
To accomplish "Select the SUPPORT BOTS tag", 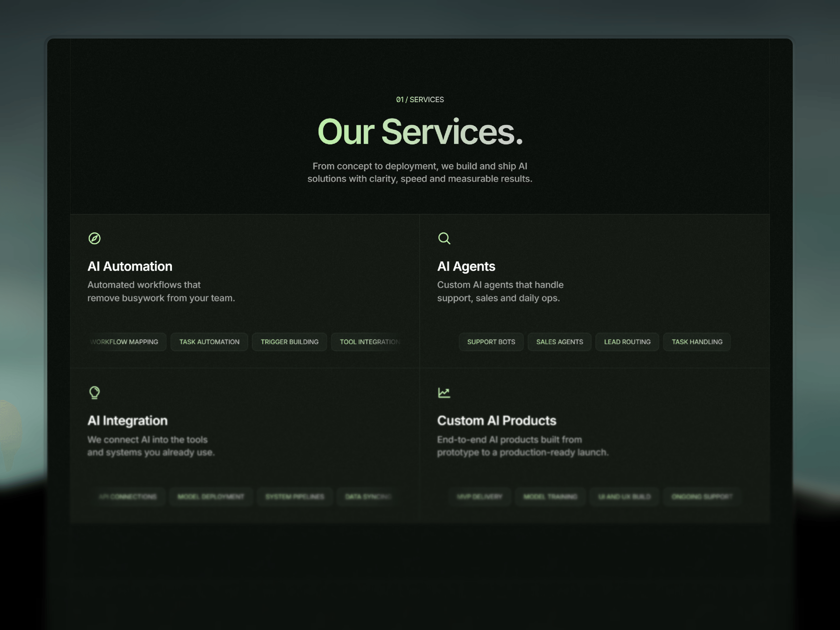I will (491, 342).
